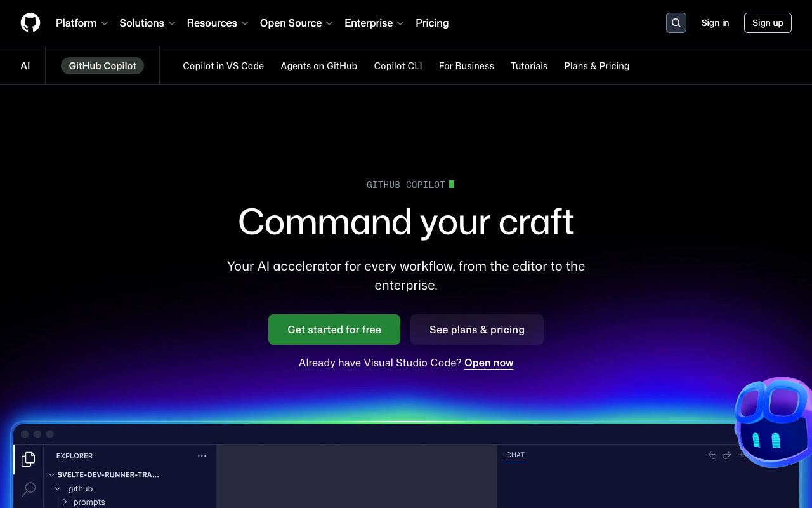
Task: Click the Sign up button
Action: point(768,23)
